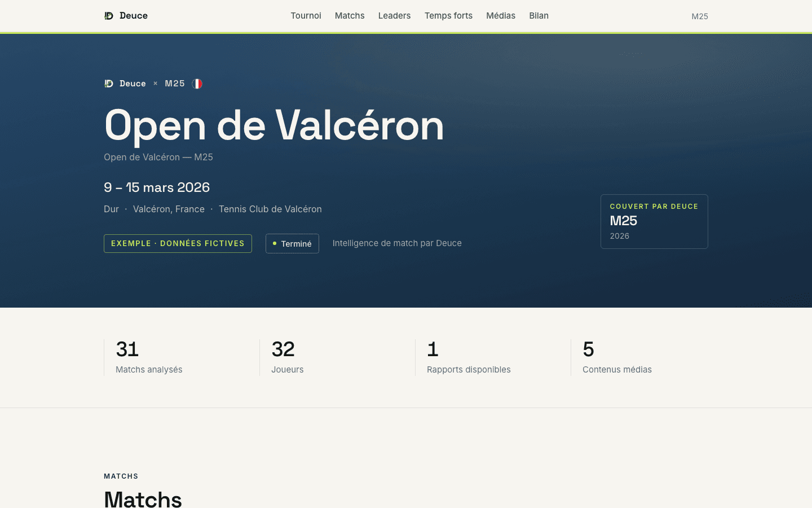Click the Deuce wordmark in the top bar
Viewport: 812px width, 508px height.
click(x=134, y=16)
